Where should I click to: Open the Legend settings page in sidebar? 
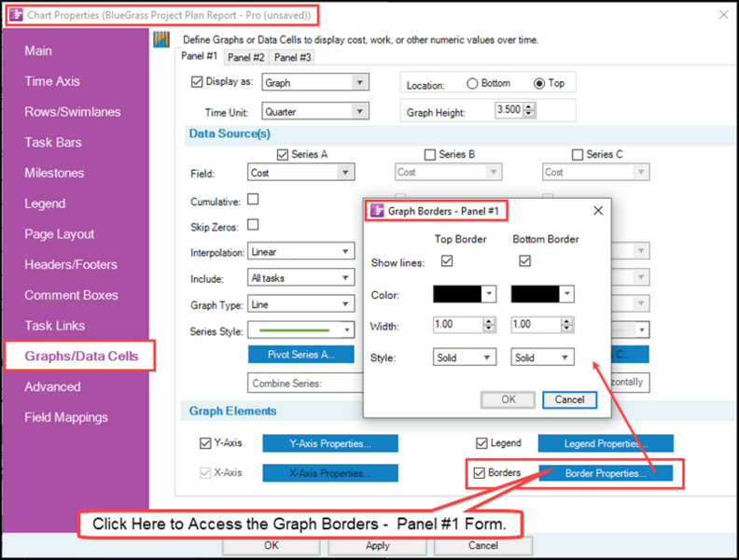tap(45, 203)
